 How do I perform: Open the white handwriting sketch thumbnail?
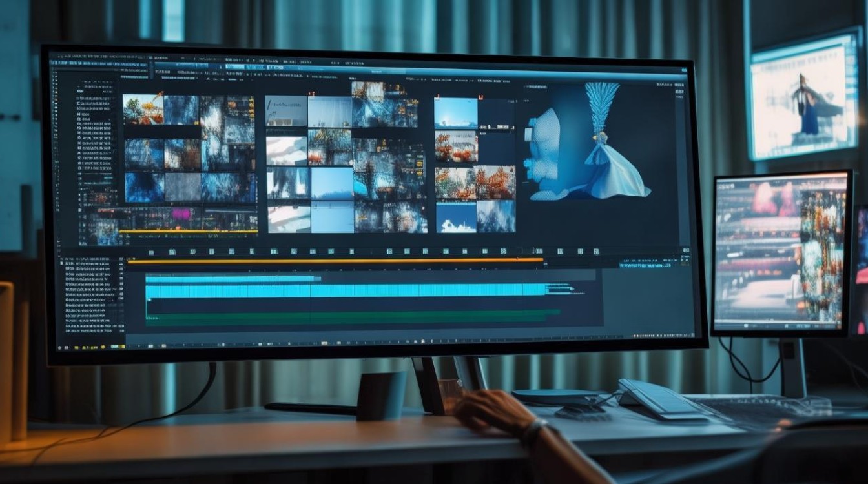[x=285, y=110]
